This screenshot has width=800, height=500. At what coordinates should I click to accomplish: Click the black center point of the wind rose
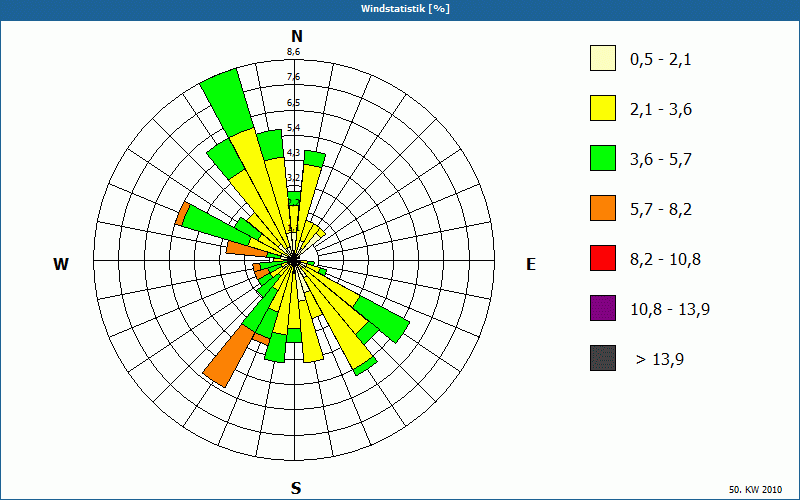pyautogui.click(x=293, y=260)
